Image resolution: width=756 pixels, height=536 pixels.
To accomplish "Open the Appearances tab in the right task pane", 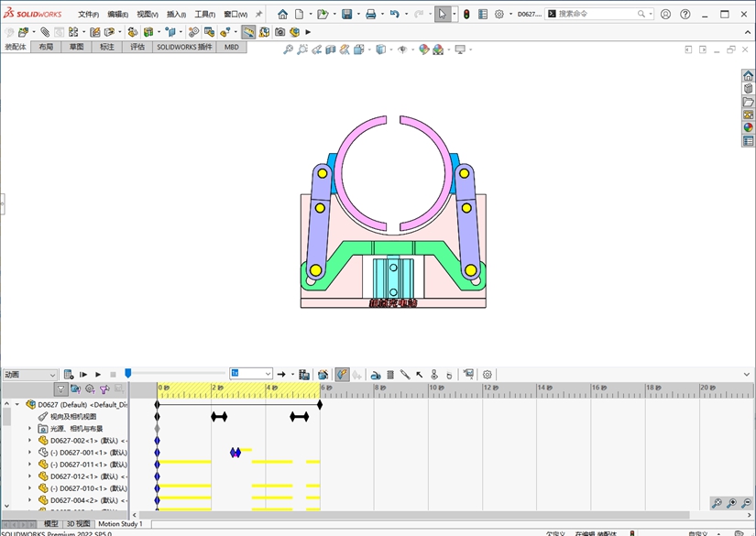I will 749,127.
